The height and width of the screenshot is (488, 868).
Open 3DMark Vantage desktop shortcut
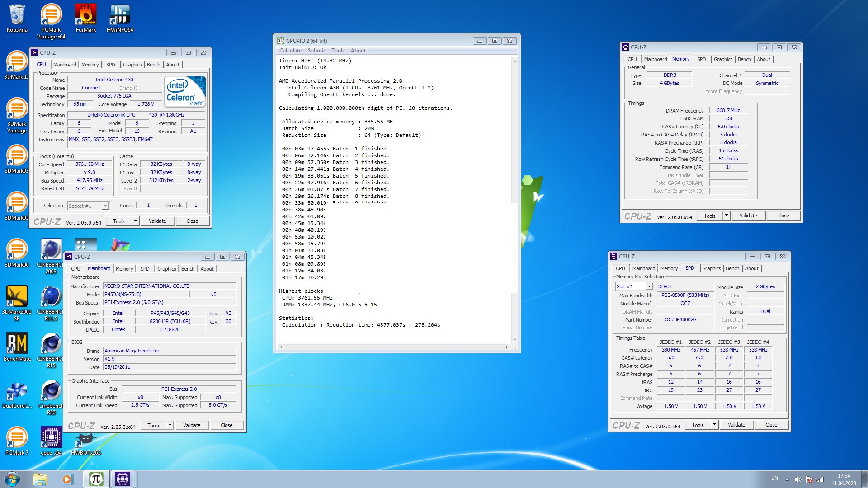17,116
